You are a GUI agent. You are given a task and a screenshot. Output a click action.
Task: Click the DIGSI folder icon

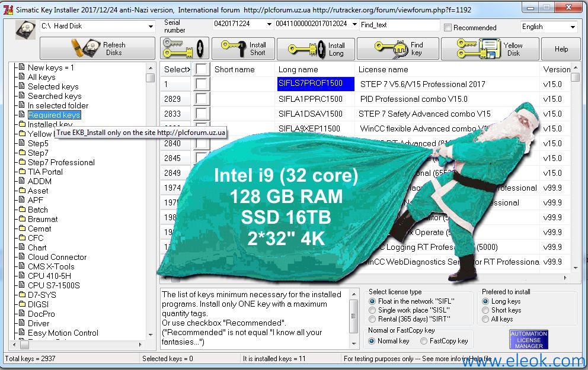[x=22, y=304]
